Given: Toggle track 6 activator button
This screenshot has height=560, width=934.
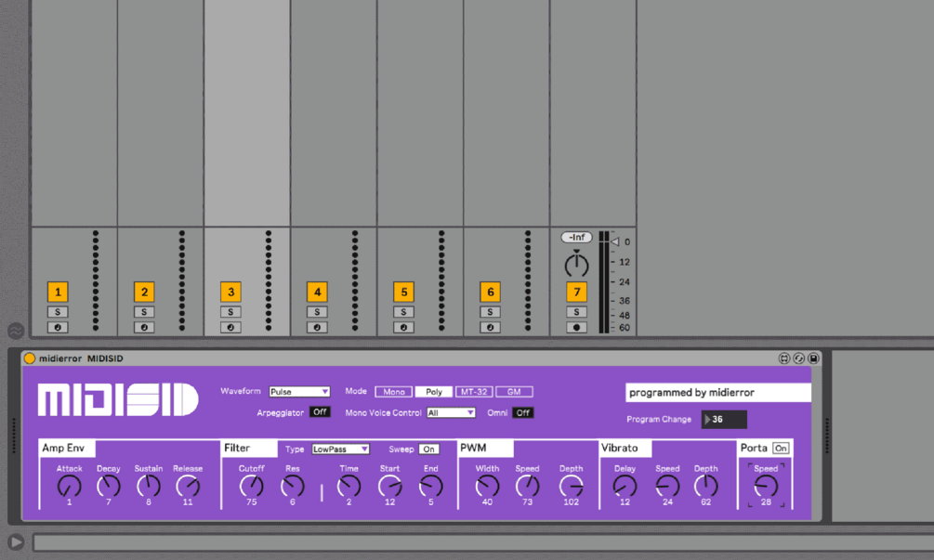Looking at the screenshot, I should click(x=490, y=293).
